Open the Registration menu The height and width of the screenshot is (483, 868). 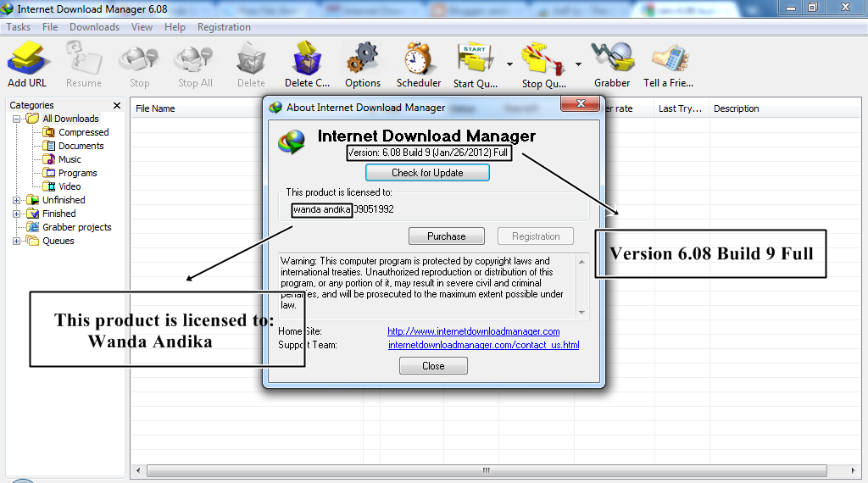[224, 27]
